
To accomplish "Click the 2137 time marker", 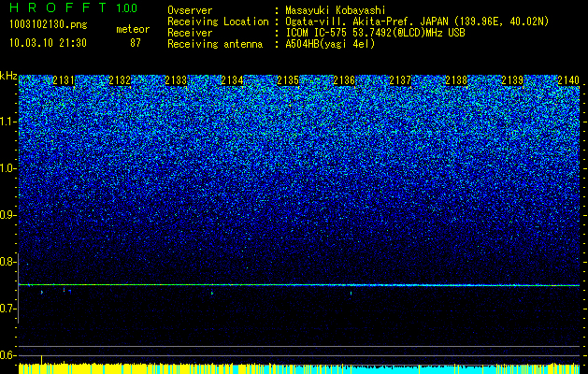I will [400, 80].
